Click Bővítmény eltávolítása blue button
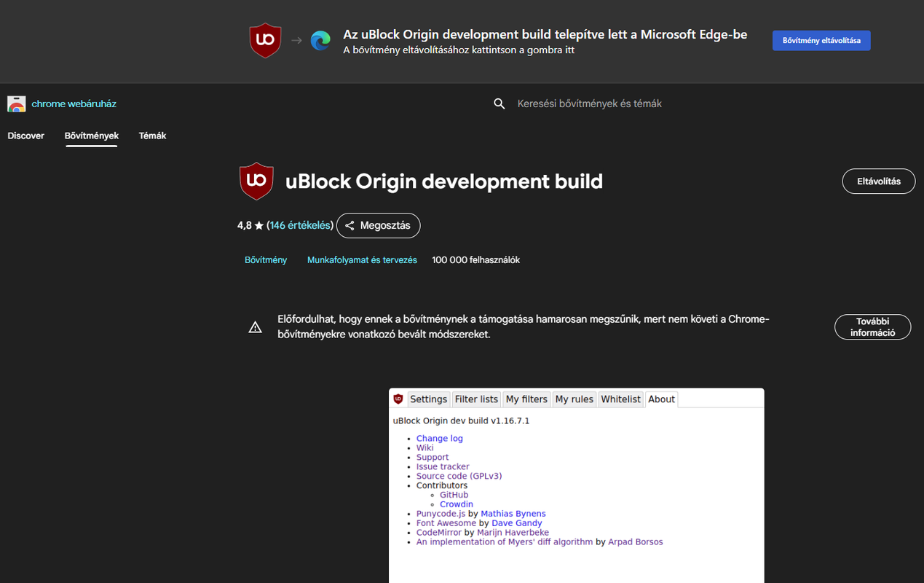The width and height of the screenshot is (924, 583). (821, 41)
